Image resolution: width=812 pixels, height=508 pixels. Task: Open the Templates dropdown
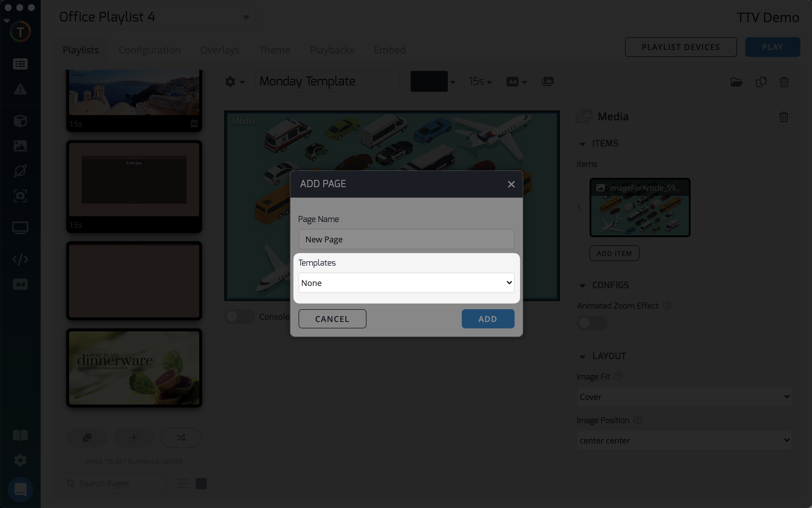pyautogui.click(x=406, y=283)
